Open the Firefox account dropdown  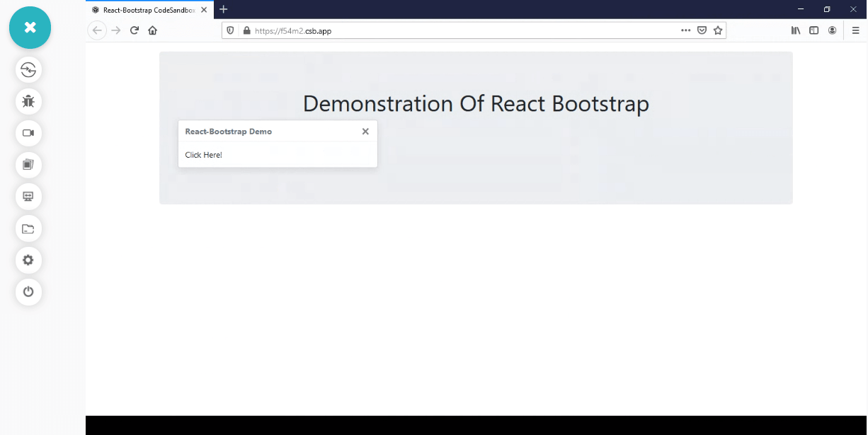click(833, 30)
